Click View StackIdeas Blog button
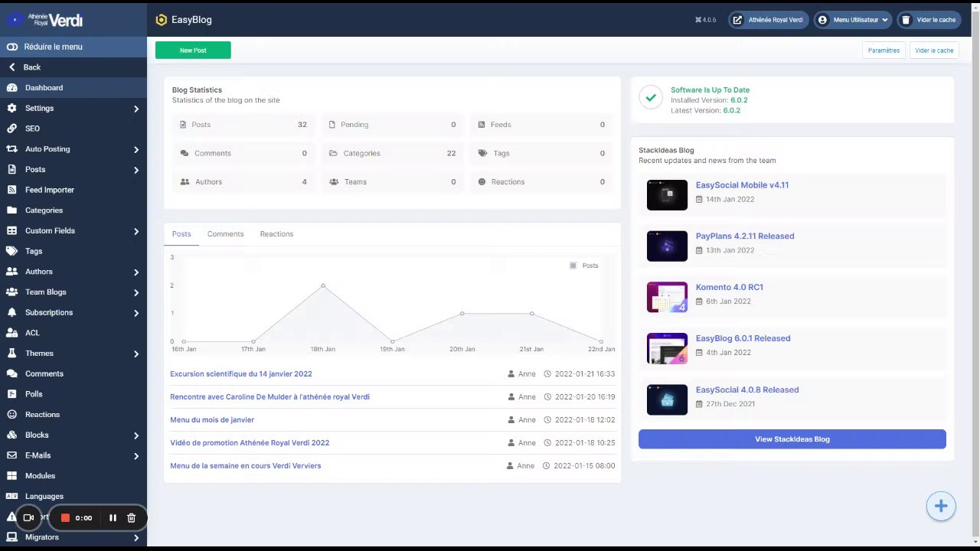 (x=792, y=439)
